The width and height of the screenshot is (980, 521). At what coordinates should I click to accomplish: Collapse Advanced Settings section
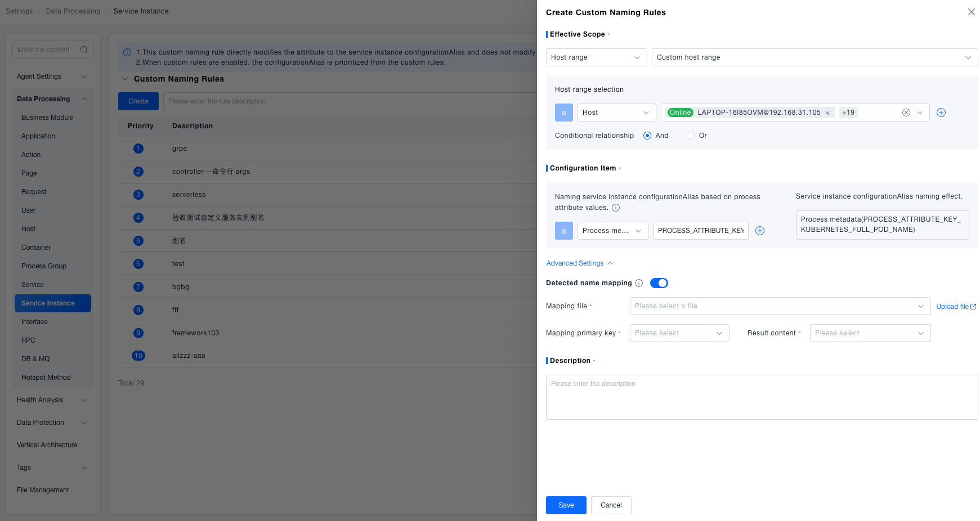coord(579,263)
